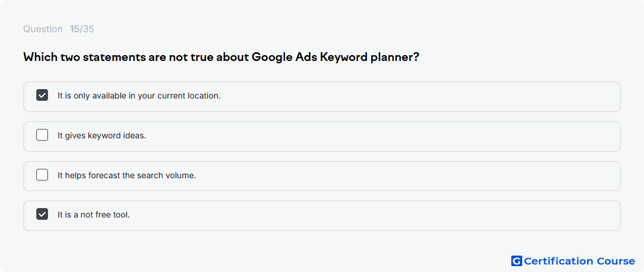The height and width of the screenshot is (272, 644).
Task: Click the question heading about Keyword planner
Action: click(221, 57)
